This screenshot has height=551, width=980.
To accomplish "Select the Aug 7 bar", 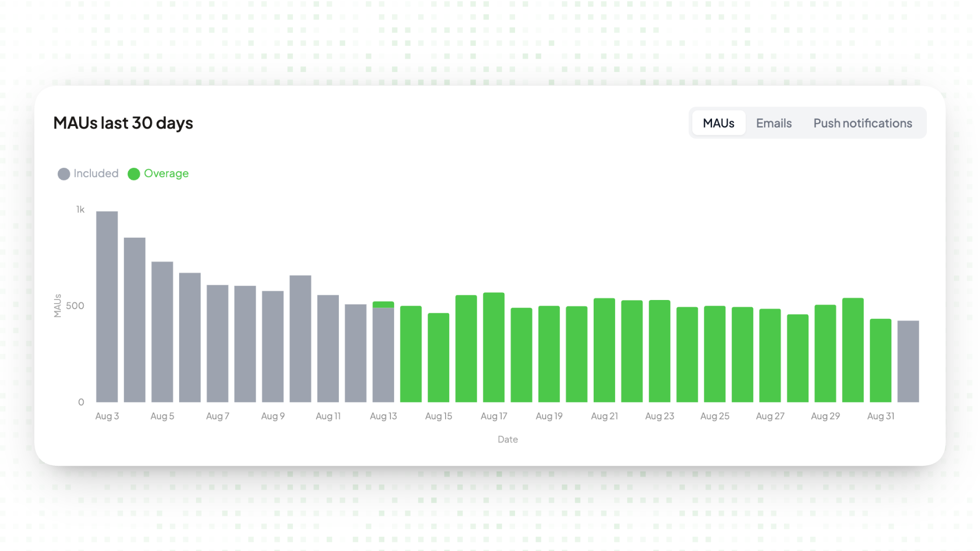I will tap(217, 343).
